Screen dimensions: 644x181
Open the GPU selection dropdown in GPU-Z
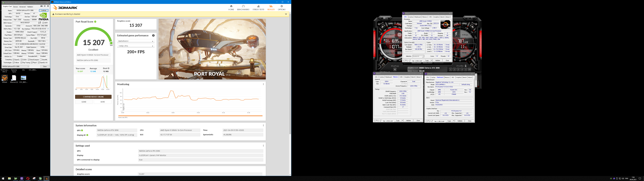(x=16, y=66)
